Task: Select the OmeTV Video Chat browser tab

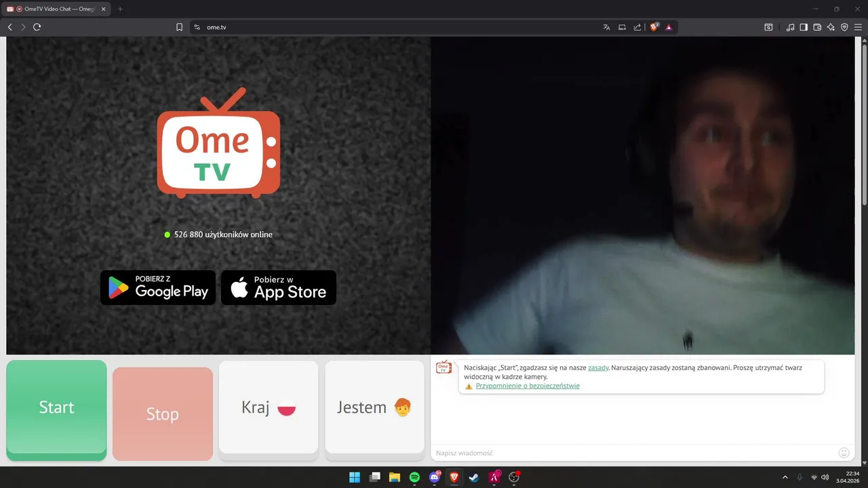Action: [x=56, y=9]
